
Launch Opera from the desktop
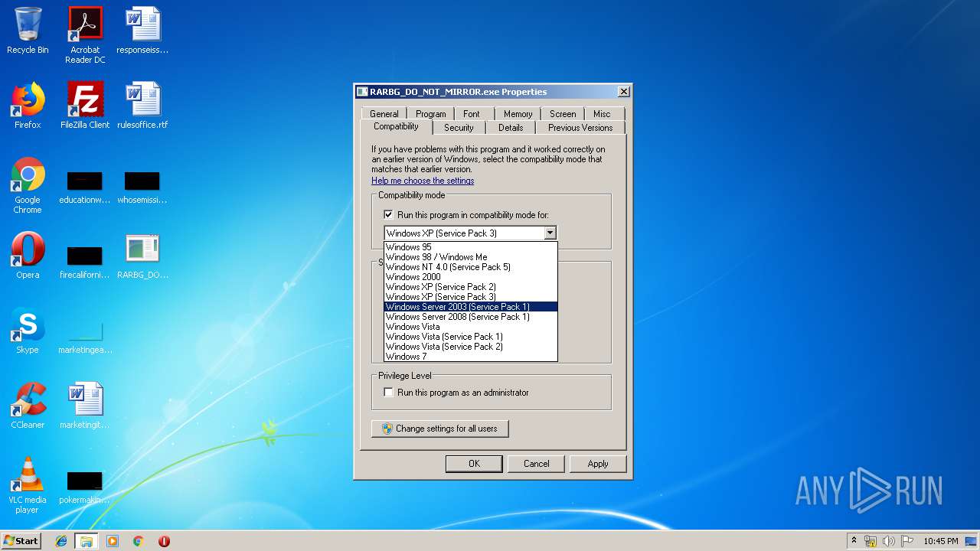click(x=28, y=256)
